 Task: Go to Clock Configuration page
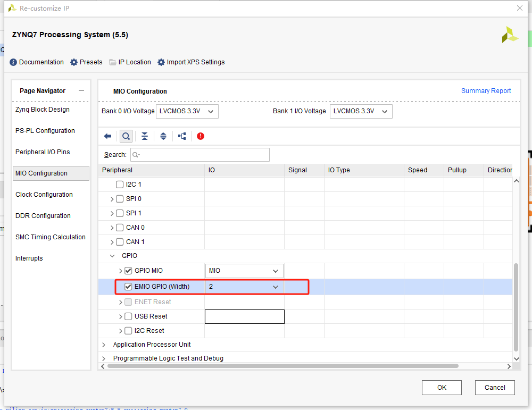(x=44, y=195)
